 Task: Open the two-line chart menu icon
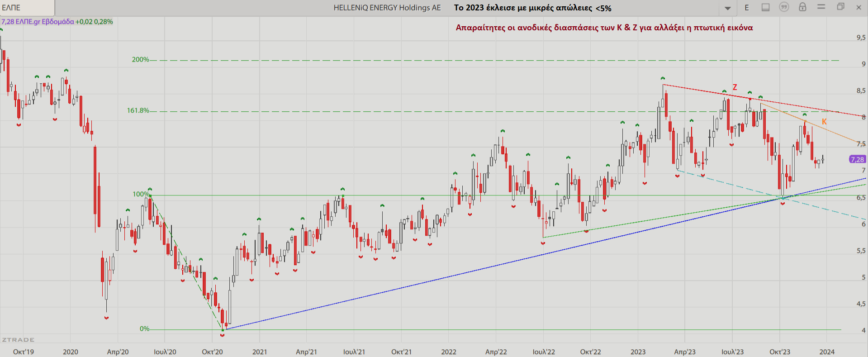[x=821, y=7]
